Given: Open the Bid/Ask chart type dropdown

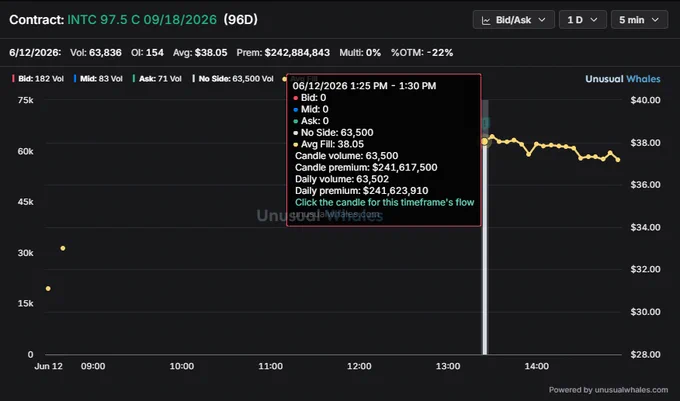Looking at the screenshot, I should point(513,20).
